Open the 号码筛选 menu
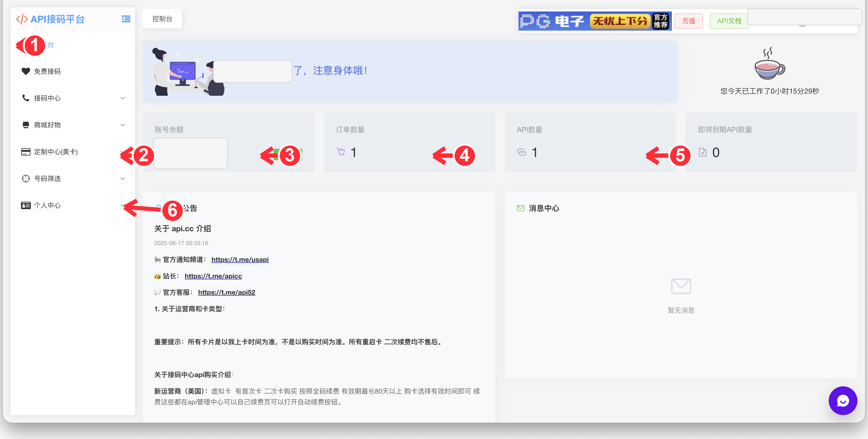868x439 pixels. tap(73, 178)
